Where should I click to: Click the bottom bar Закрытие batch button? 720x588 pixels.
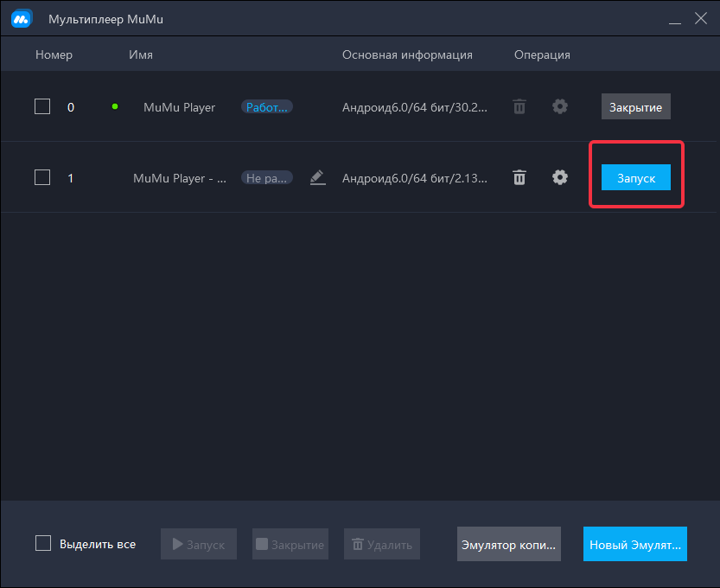click(290, 544)
